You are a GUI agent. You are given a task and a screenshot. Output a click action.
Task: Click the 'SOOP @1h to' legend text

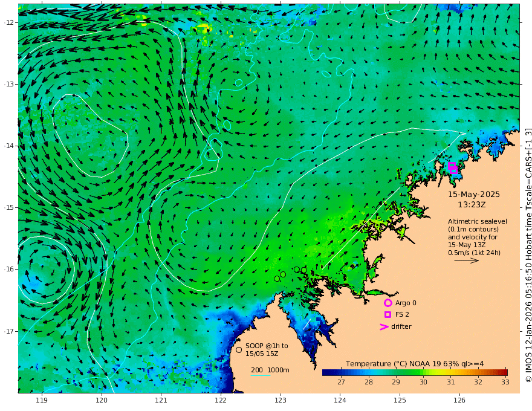(x=267, y=346)
